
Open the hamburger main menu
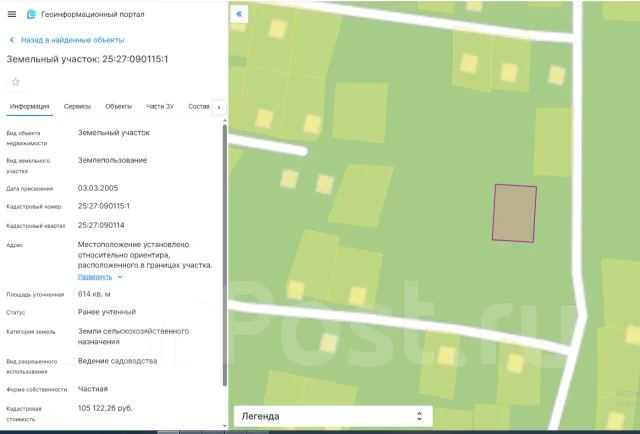(x=12, y=14)
